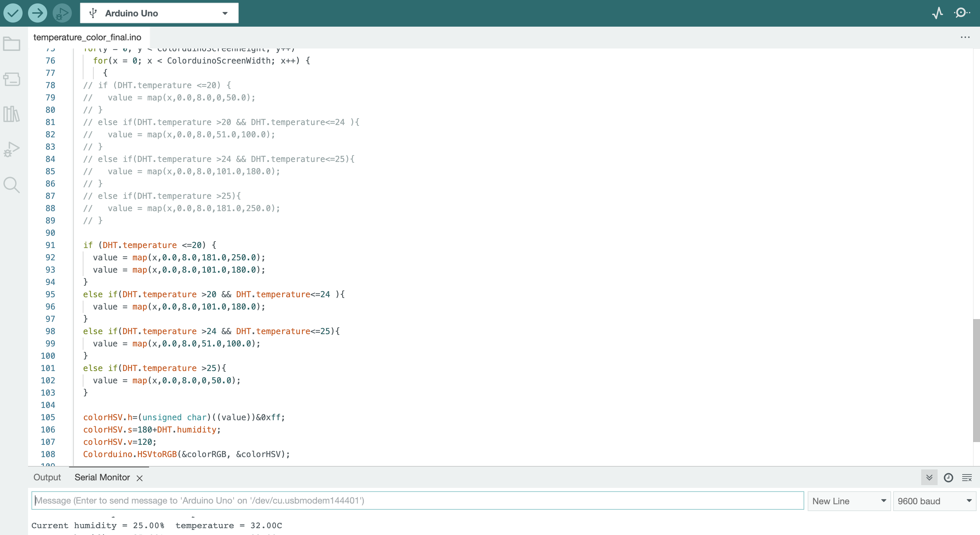Click line number 105 in the gutter
This screenshot has height=535, width=980.
[x=48, y=417]
